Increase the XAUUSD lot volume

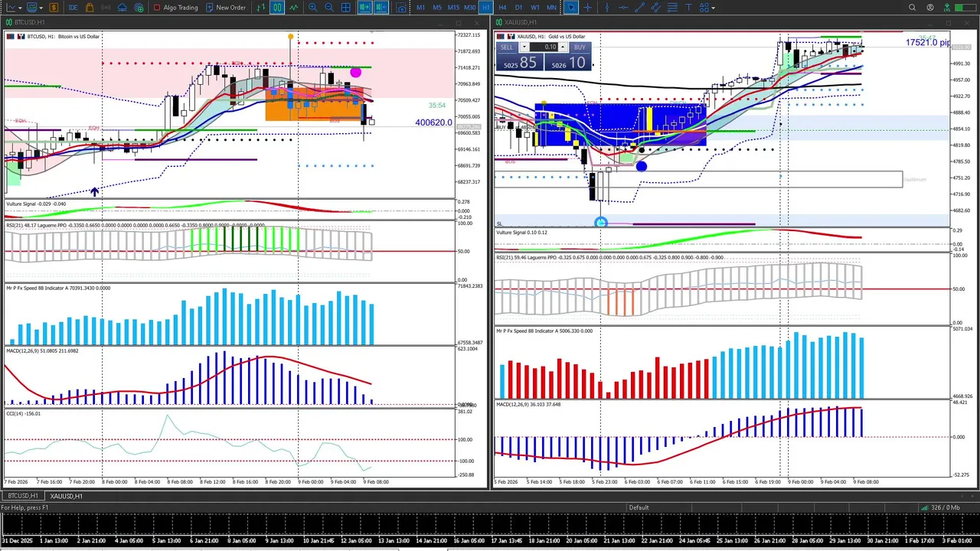[x=563, y=47]
